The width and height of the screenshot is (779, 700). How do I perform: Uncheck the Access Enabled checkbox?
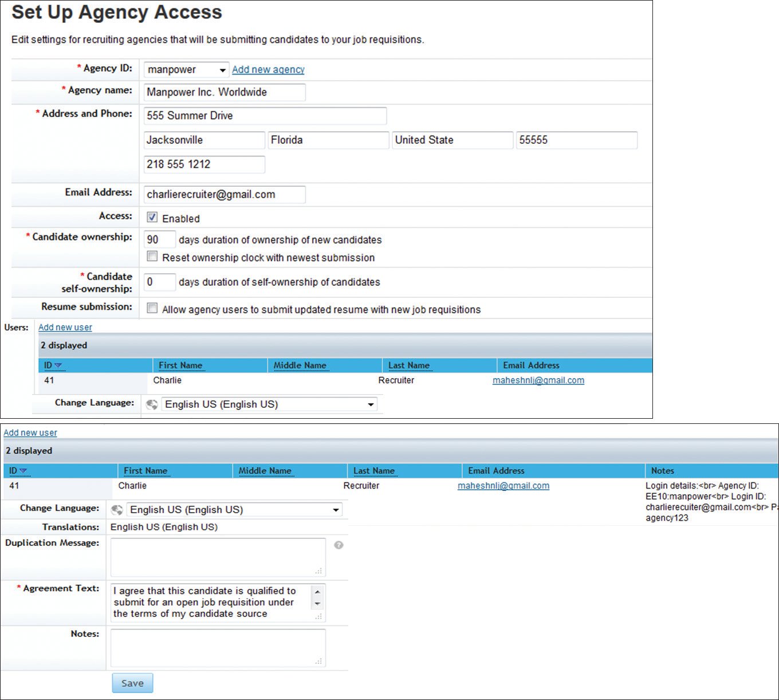click(x=152, y=217)
